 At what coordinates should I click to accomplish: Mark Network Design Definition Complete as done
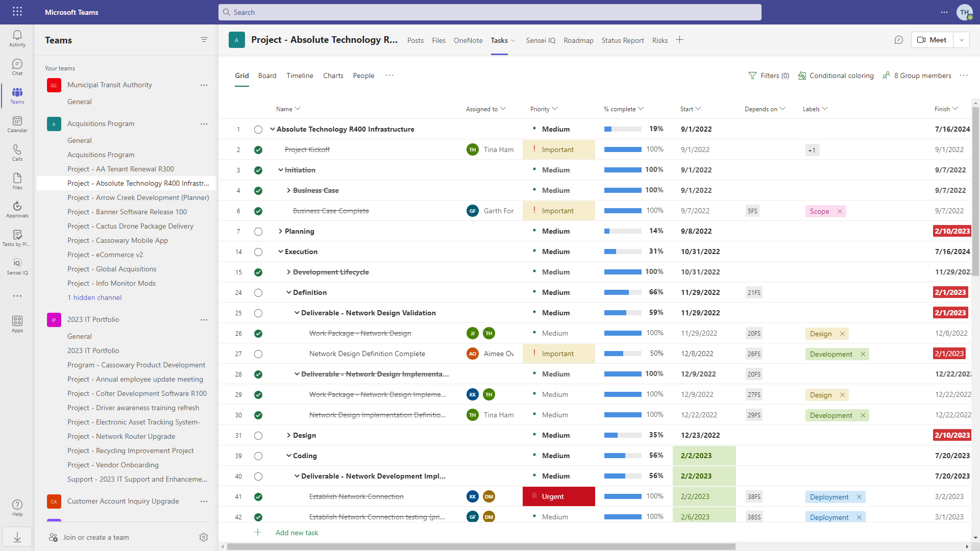point(258,354)
